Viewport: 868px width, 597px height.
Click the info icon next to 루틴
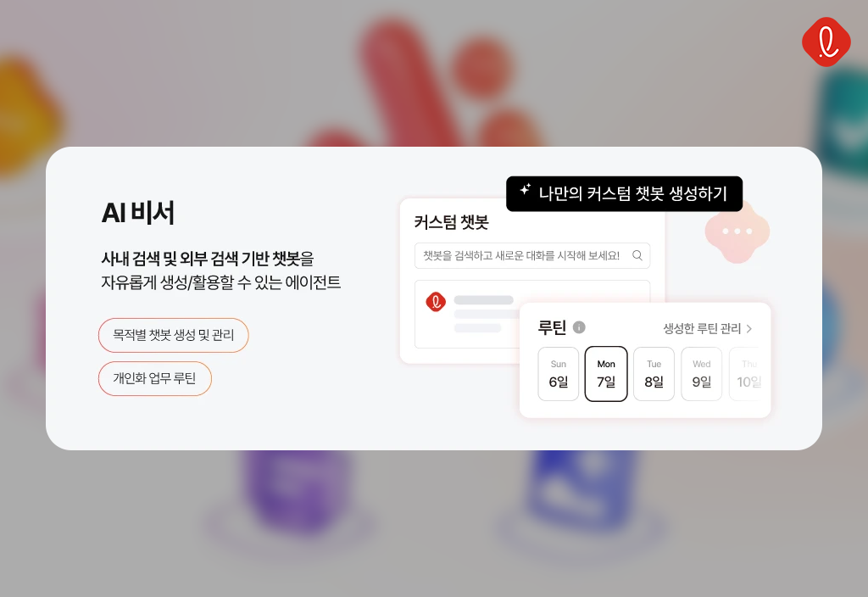click(x=579, y=327)
